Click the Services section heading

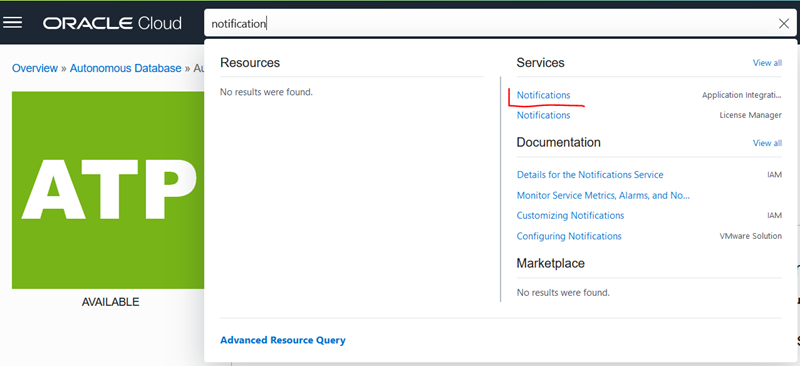pos(540,63)
